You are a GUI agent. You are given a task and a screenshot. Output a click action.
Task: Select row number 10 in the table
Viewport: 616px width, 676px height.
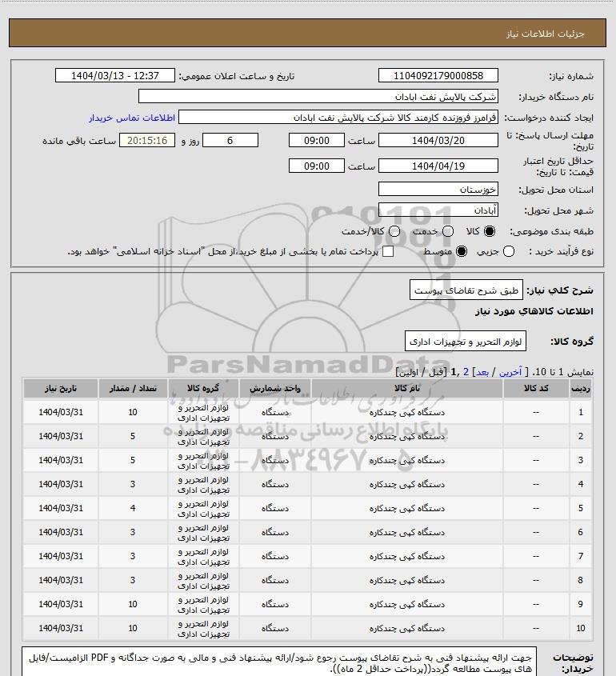(x=580, y=629)
